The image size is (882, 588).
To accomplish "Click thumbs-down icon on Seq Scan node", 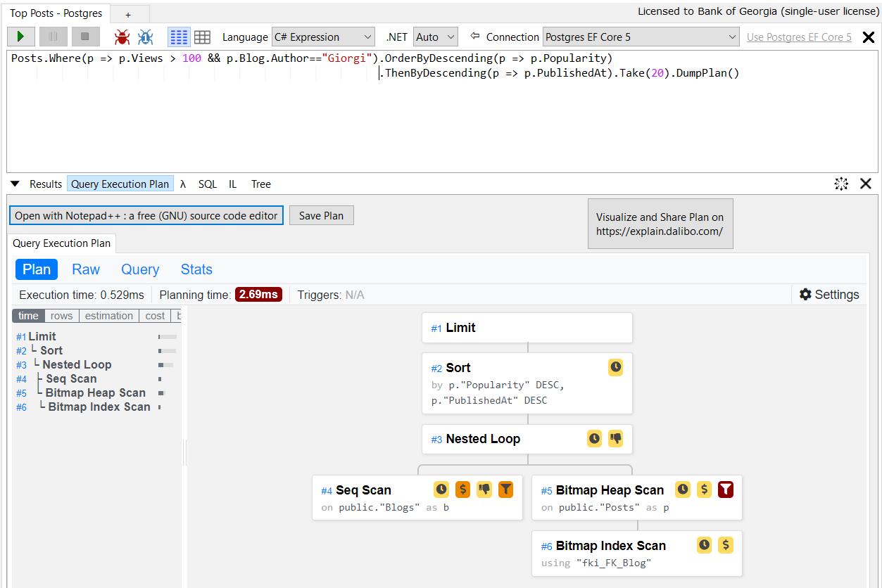I will coord(484,490).
